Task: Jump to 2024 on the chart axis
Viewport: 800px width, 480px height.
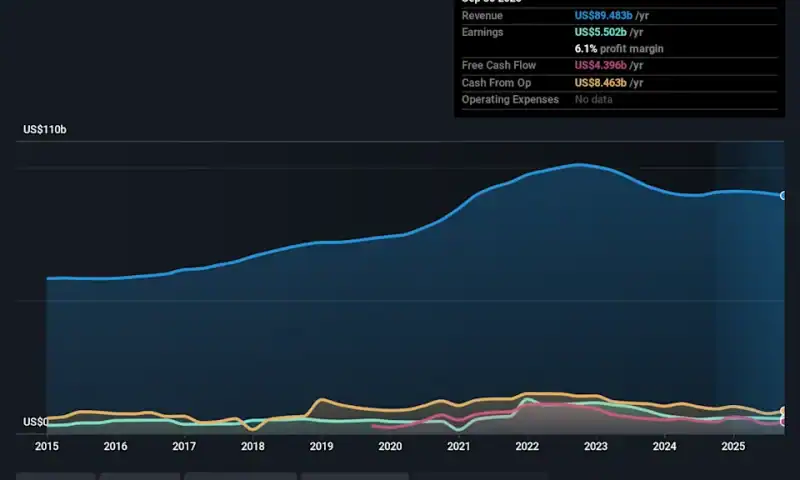Action: (664, 447)
